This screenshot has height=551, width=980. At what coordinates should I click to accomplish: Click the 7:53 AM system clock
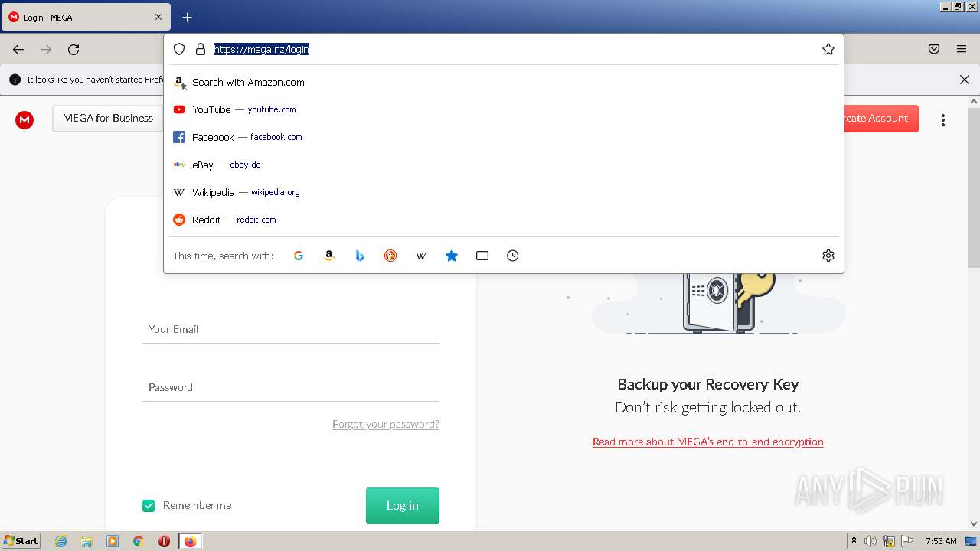click(941, 541)
